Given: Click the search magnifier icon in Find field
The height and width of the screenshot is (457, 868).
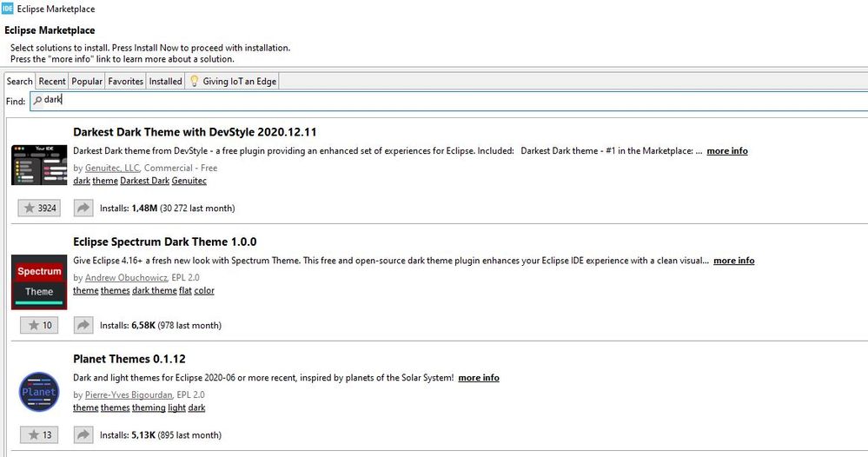Looking at the screenshot, I should click(37, 100).
